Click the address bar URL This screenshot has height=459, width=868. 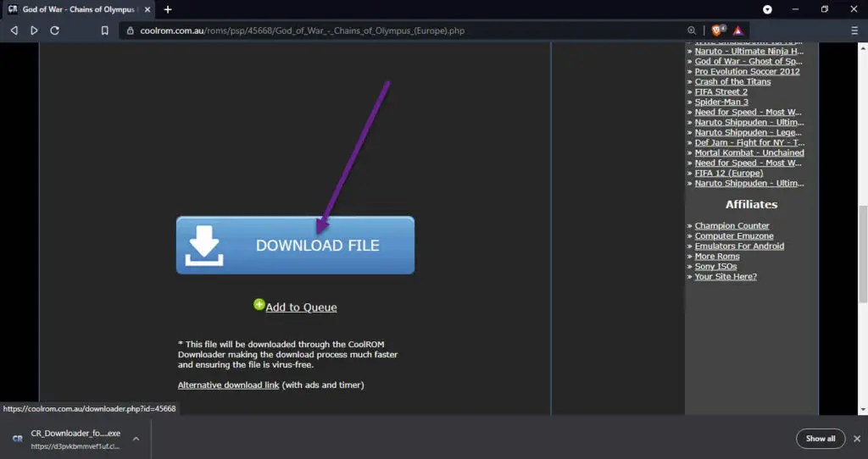click(303, 30)
